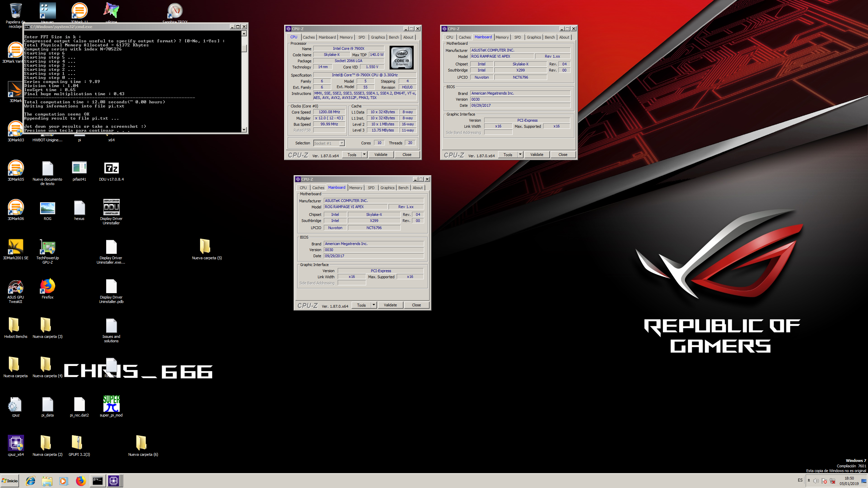Open the hexus file icon
Viewport: 868px width, 488px height.
pyautogui.click(x=79, y=211)
